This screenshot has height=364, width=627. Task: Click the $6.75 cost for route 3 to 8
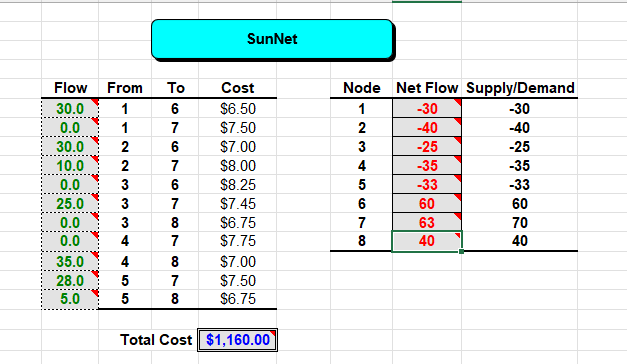(238, 222)
